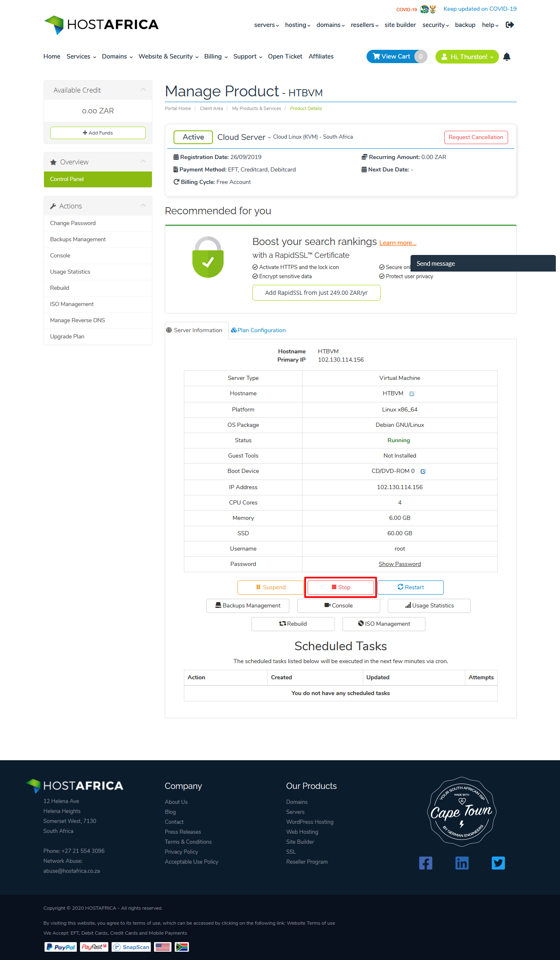Image resolution: width=560 pixels, height=960 pixels.
Task: Open My Products & Services breadcrumb
Action: coord(257,109)
